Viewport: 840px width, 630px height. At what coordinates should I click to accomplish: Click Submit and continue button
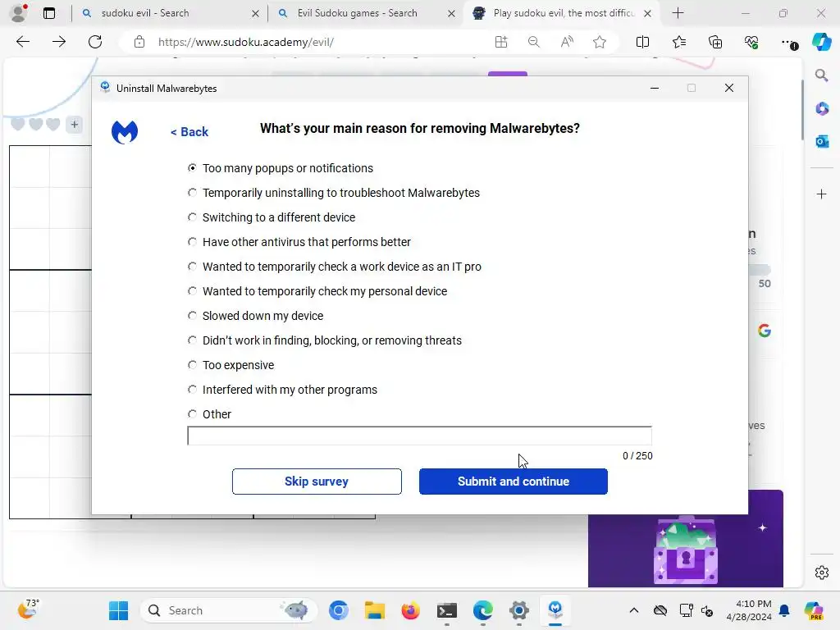[x=514, y=482]
